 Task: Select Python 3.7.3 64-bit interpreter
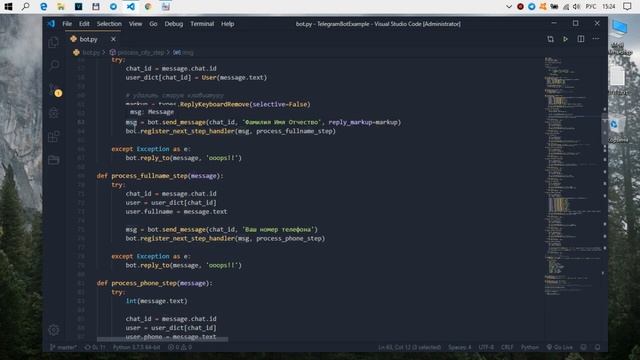136,347
